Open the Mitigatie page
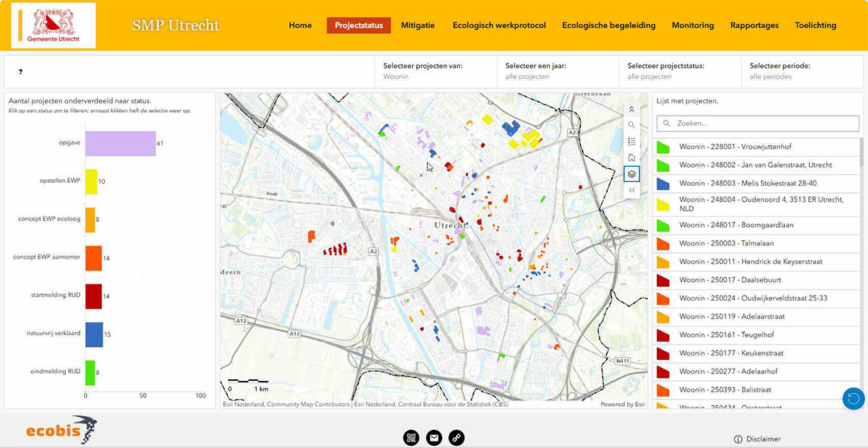The width and height of the screenshot is (868, 448). point(418,25)
